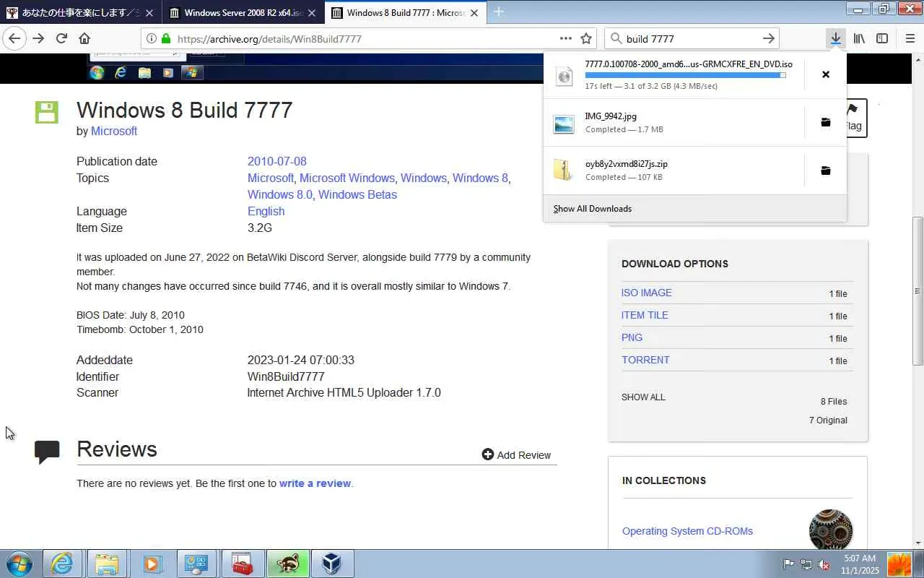Open containing folder for IMG_9942.jpg
This screenshot has width=924, height=578.
click(826, 122)
